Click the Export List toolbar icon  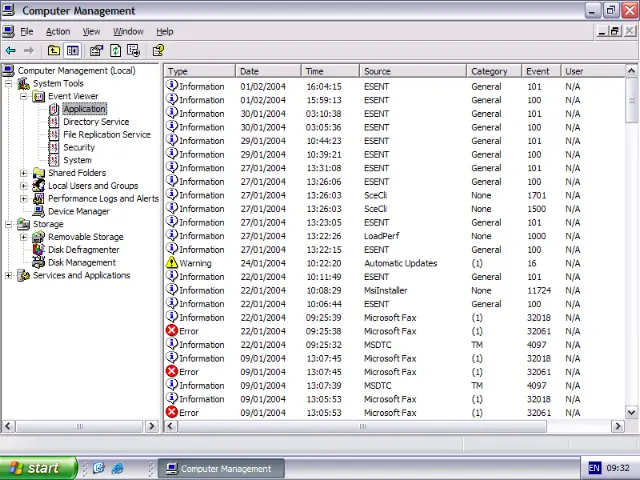[133, 51]
